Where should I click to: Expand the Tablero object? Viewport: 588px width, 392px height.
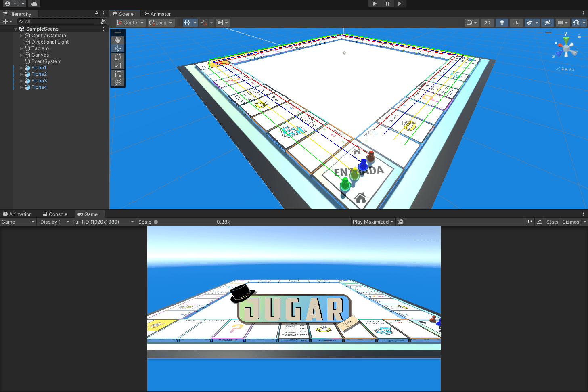click(x=21, y=48)
